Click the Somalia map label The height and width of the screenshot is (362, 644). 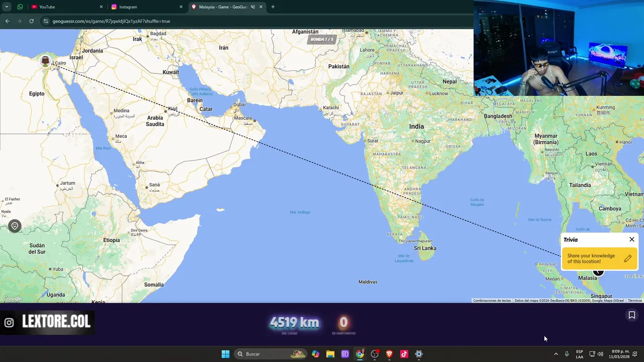pos(154,285)
